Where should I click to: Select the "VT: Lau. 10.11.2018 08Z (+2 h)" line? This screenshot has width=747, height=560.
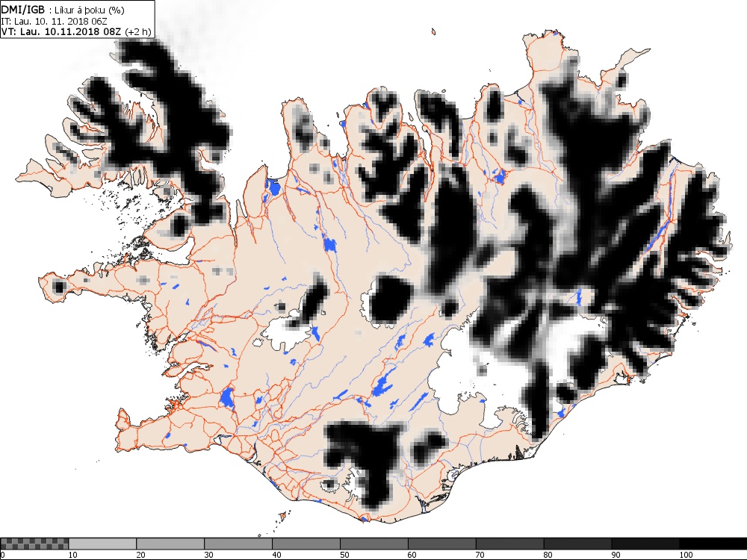click(x=75, y=32)
